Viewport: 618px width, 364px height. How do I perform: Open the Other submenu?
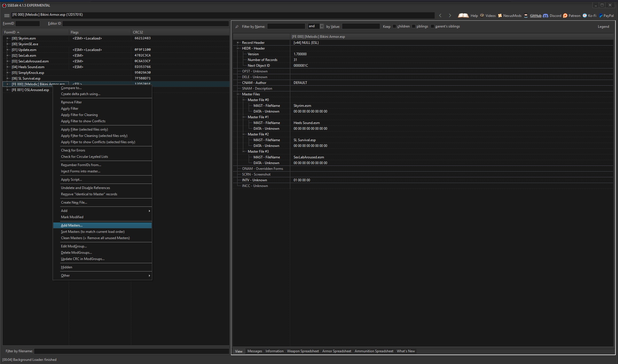102,276
